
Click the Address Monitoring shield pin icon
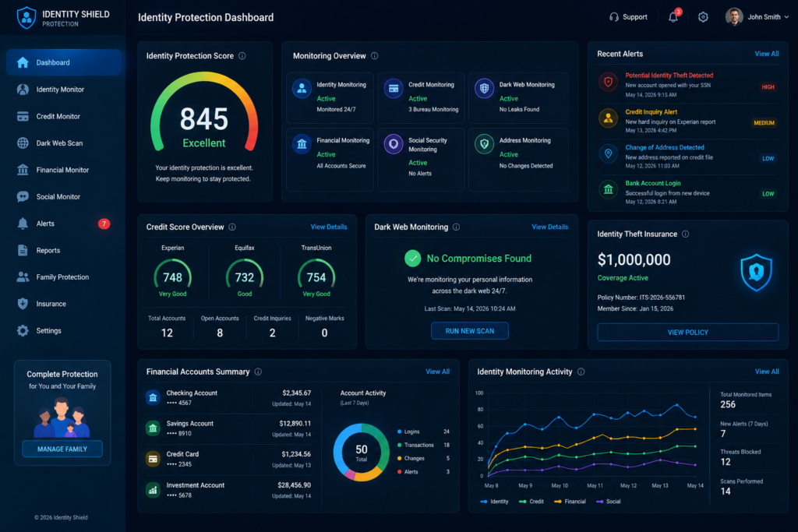(484, 144)
